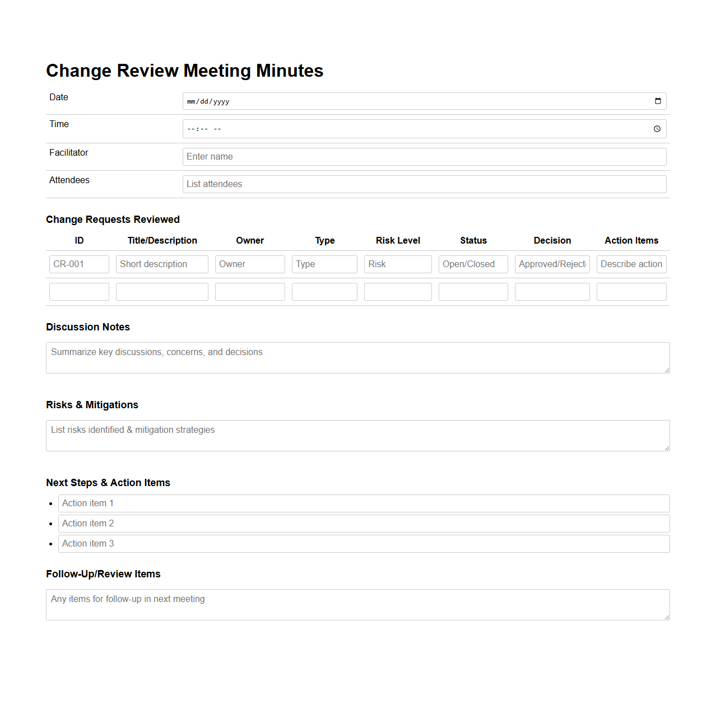The height and width of the screenshot is (728, 716).
Task: Click the Risks & Mitigations text area
Action: [357, 435]
